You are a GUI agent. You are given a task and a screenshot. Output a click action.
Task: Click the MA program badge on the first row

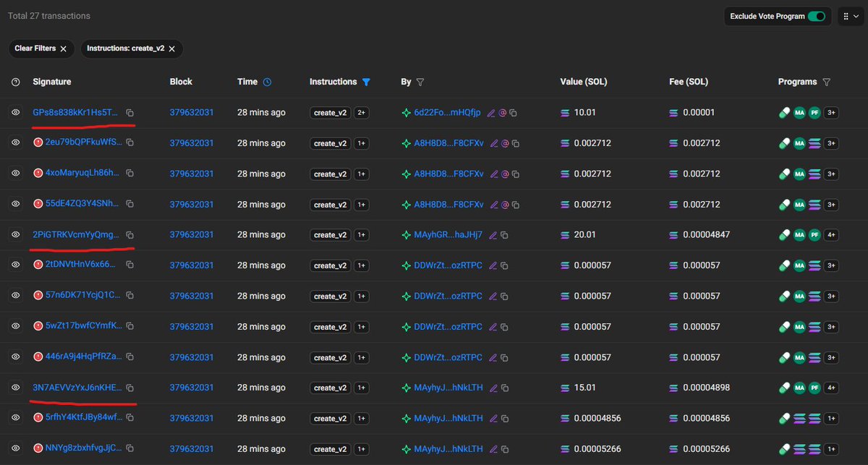click(x=799, y=112)
